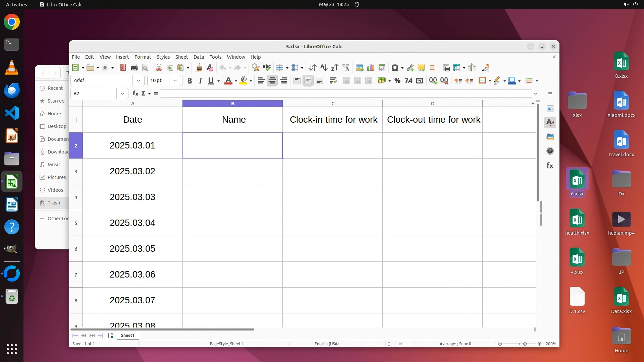Insert a hyperlink with the link icon
Image resolution: width=644 pixels, height=362 pixels.
(x=410, y=68)
